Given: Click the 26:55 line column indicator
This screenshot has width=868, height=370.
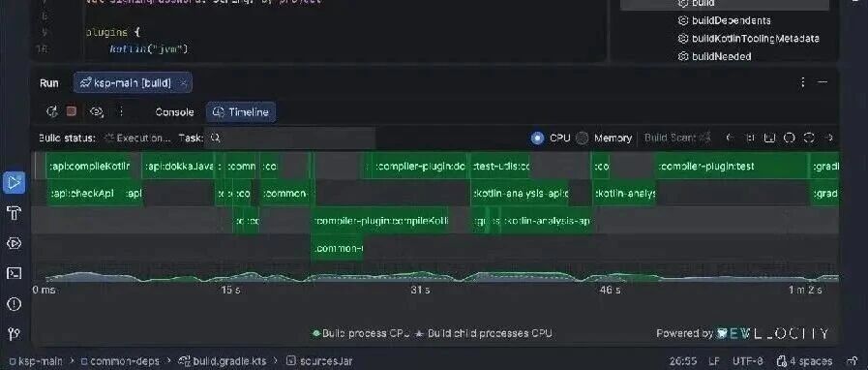Looking at the screenshot, I should pos(682,361).
